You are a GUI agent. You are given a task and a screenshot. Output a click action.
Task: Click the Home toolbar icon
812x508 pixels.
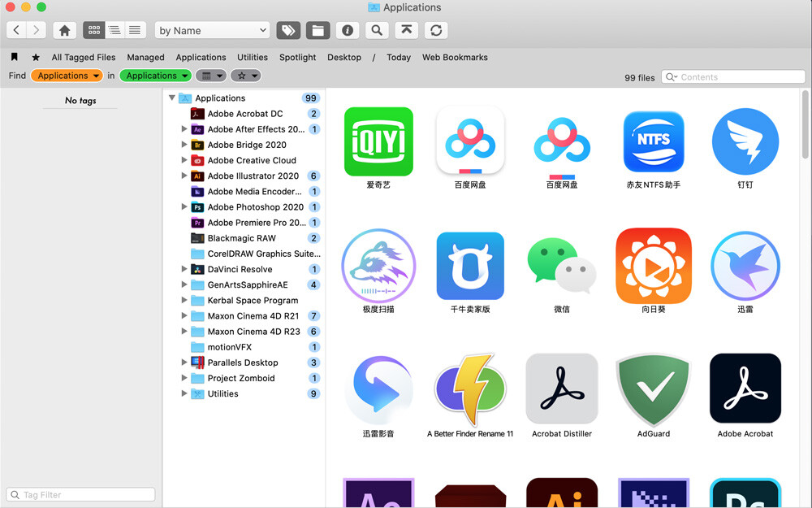(65, 30)
